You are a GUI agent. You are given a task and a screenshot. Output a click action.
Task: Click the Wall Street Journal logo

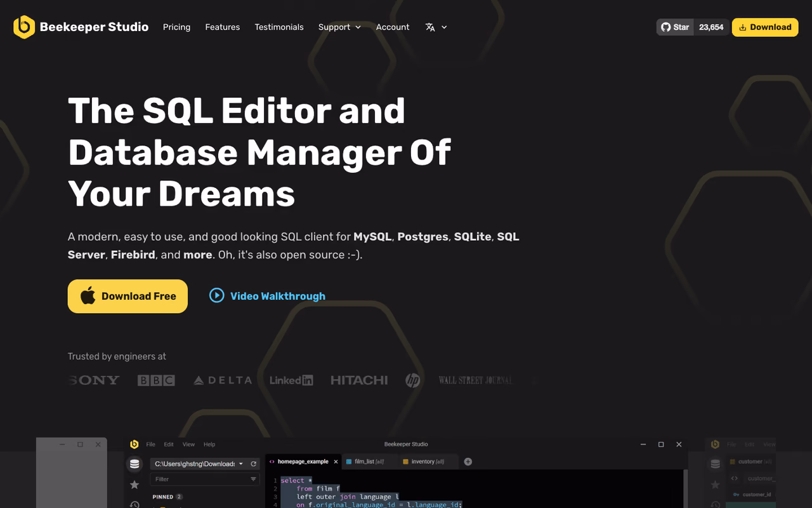(475, 380)
